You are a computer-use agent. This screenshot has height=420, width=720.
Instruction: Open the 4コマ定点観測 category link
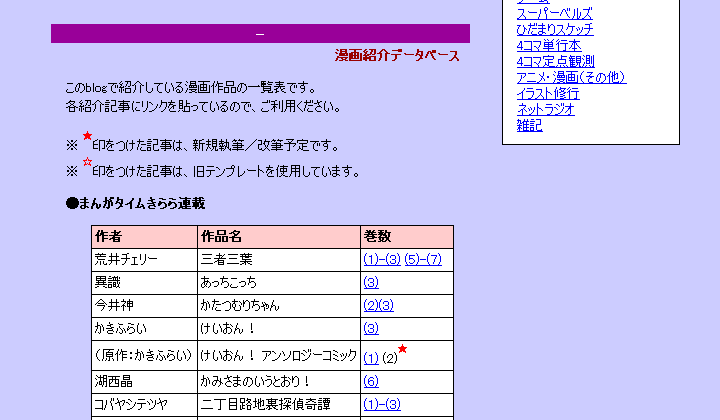pos(556,62)
